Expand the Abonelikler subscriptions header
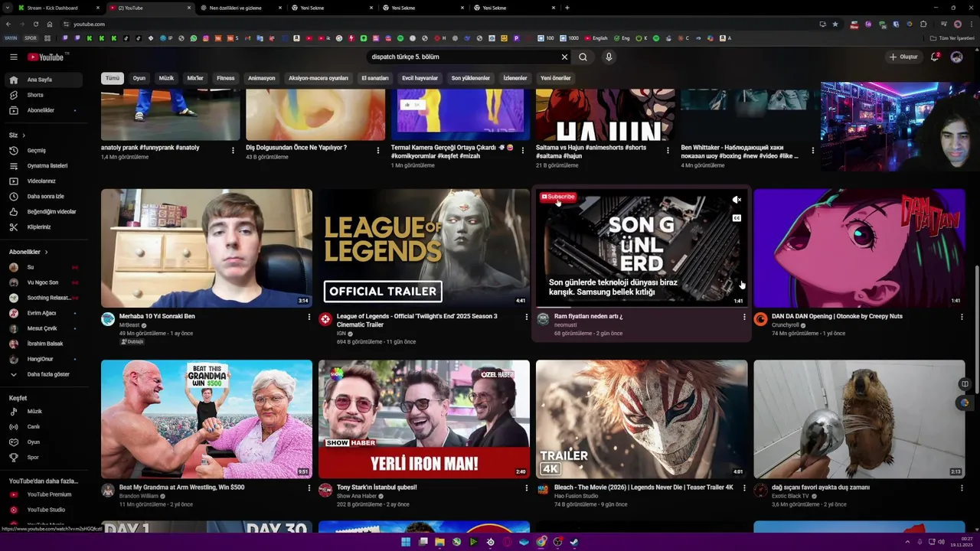980x551 pixels. tap(28, 252)
